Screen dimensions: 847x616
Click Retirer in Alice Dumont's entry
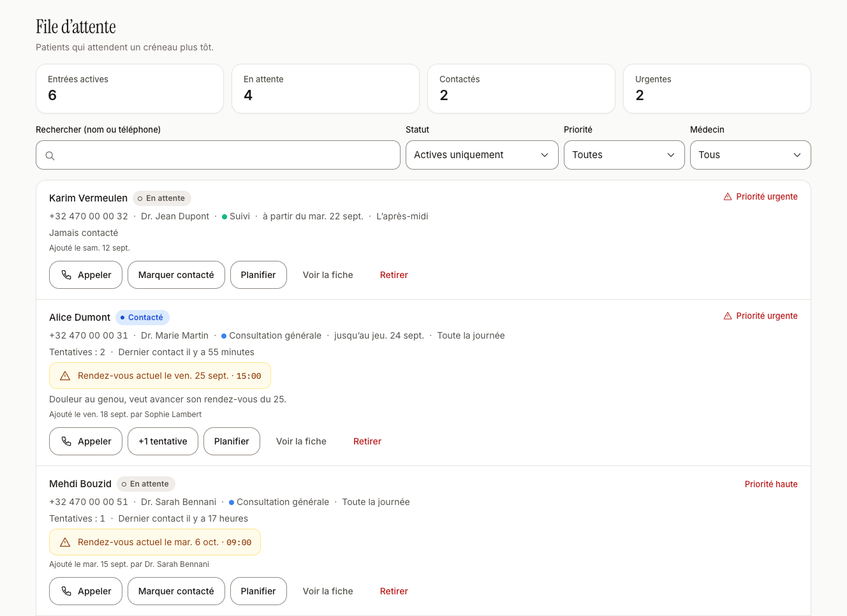click(367, 441)
